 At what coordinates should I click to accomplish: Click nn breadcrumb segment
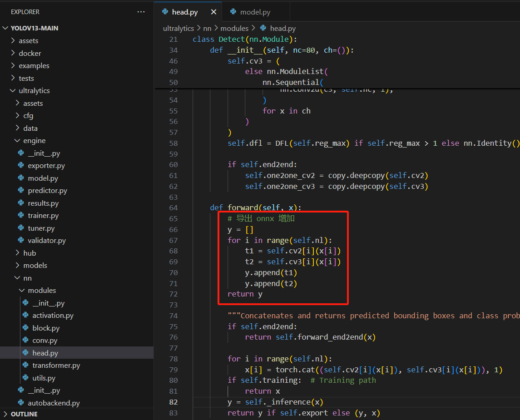(x=207, y=29)
